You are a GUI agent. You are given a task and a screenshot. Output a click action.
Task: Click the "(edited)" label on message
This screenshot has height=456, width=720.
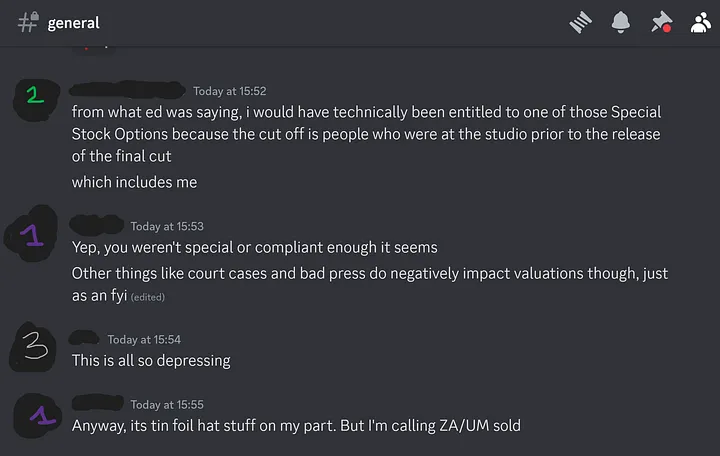click(146, 297)
